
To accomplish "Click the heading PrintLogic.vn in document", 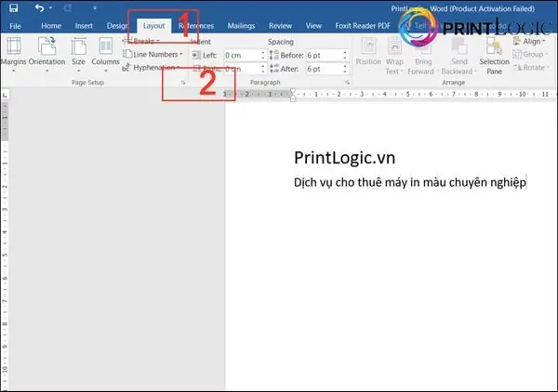I will point(344,158).
